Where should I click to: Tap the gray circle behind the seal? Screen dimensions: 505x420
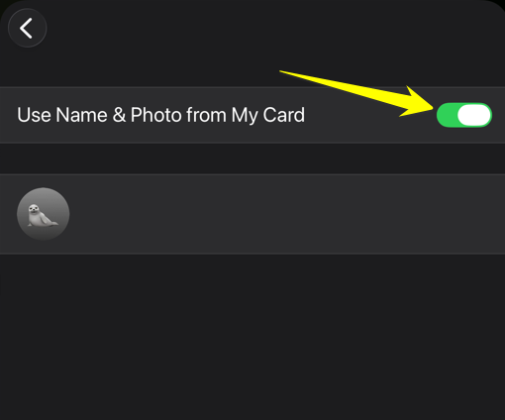(x=43, y=214)
